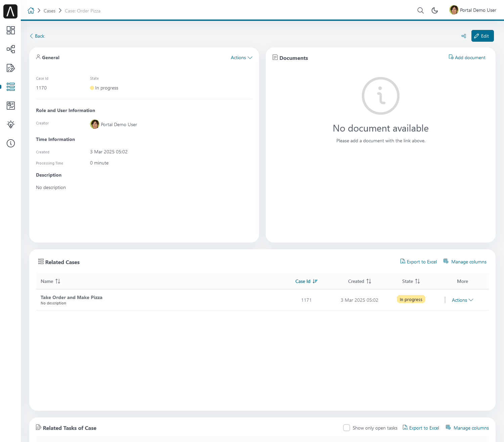Expand Actions menu for case 1171
Viewport: 504px width, 442px height.
click(462, 300)
